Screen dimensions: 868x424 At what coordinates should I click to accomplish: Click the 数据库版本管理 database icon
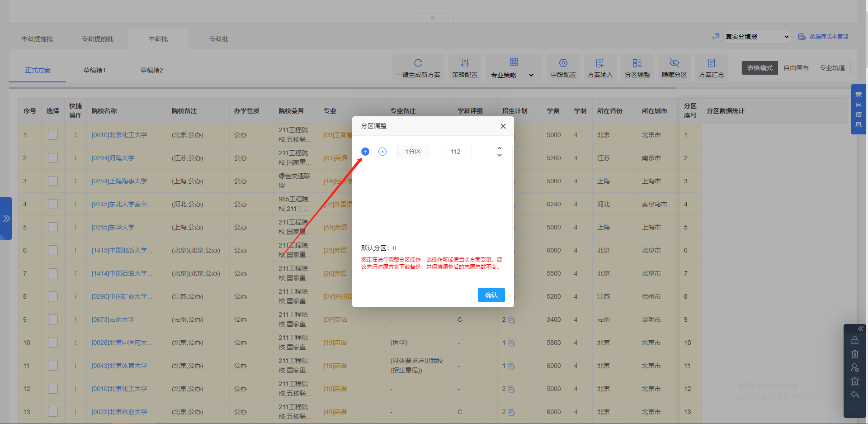coord(802,37)
